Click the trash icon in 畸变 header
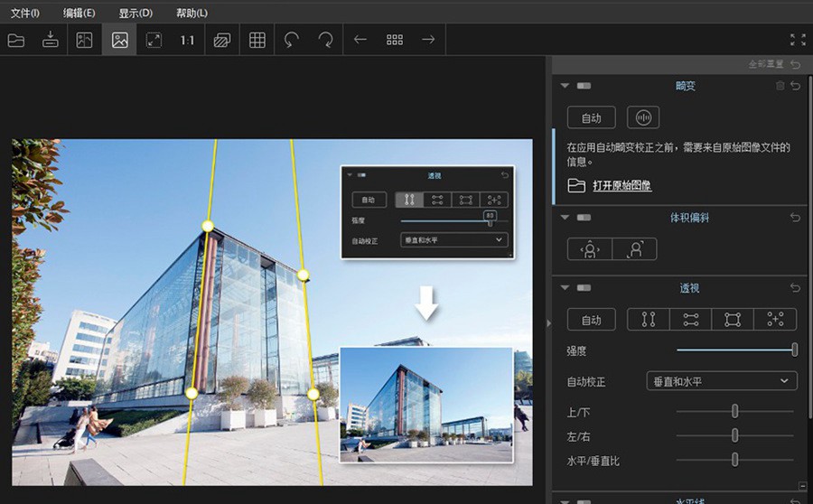 tap(780, 86)
